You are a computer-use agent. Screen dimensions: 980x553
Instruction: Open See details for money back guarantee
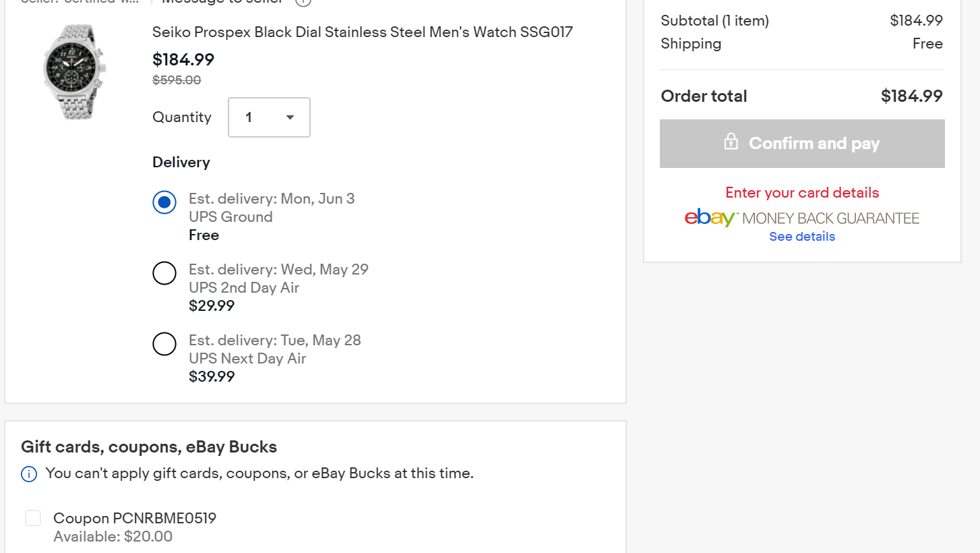point(802,237)
